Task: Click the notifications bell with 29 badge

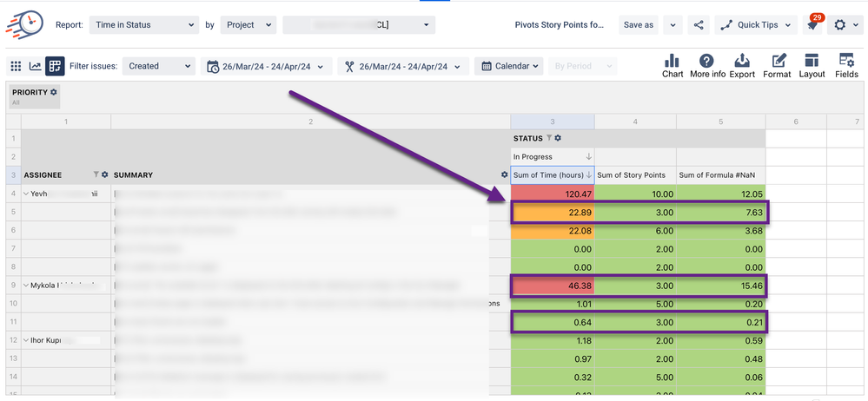Action: (812, 25)
